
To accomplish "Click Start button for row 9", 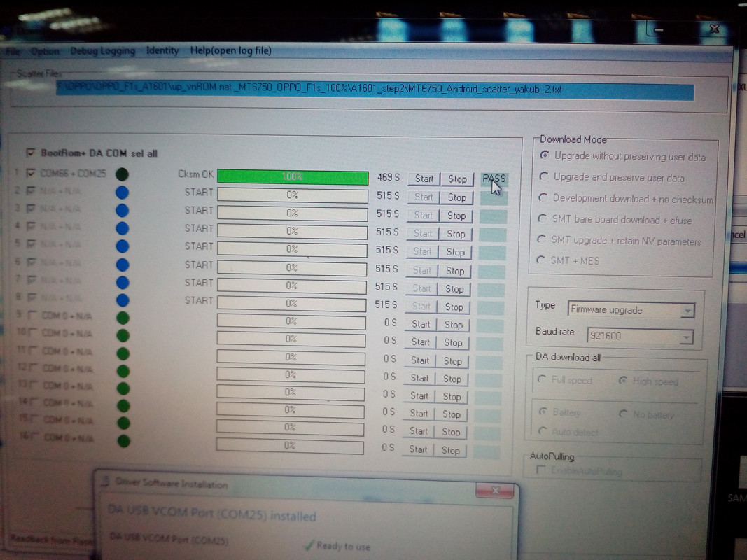I will [421, 324].
